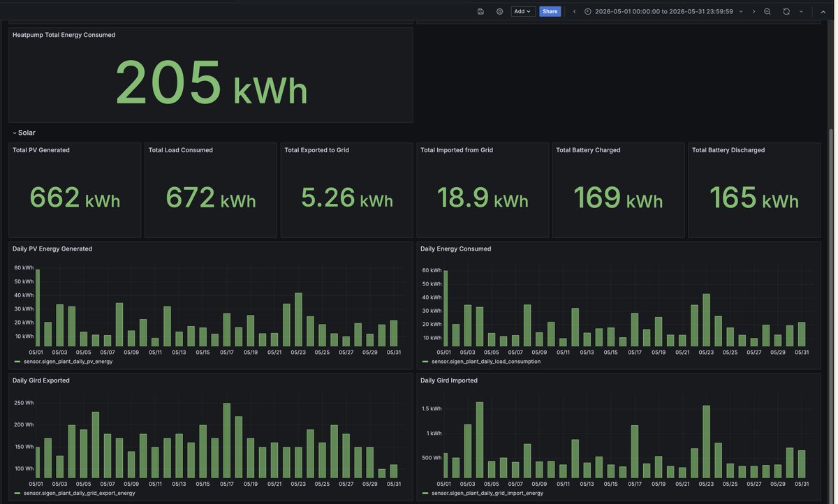Click the 662 kWh PV generated value
This screenshot has height=504, width=838.
[x=75, y=198]
